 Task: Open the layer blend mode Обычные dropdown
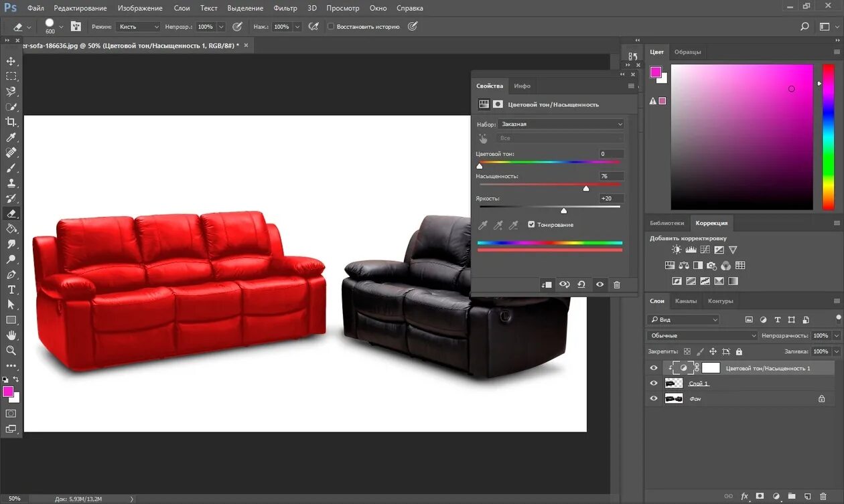pyautogui.click(x=702, y=335)
